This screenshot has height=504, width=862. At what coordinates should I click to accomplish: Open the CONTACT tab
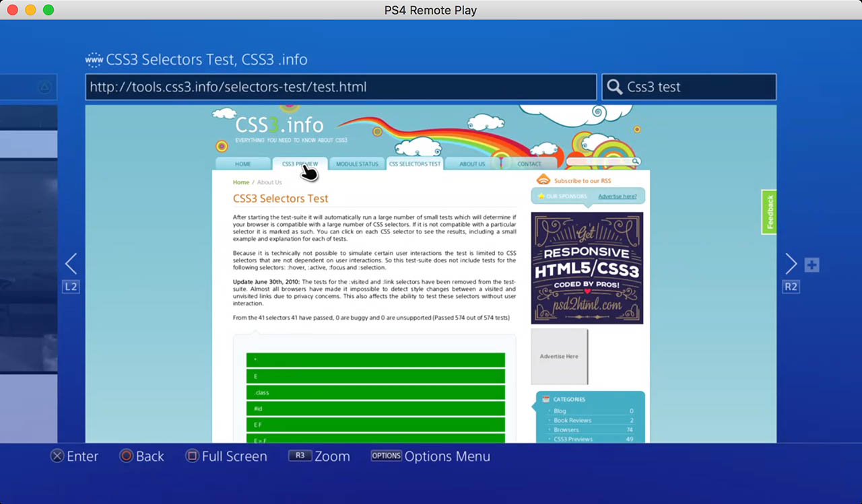[x=529, y=164]
